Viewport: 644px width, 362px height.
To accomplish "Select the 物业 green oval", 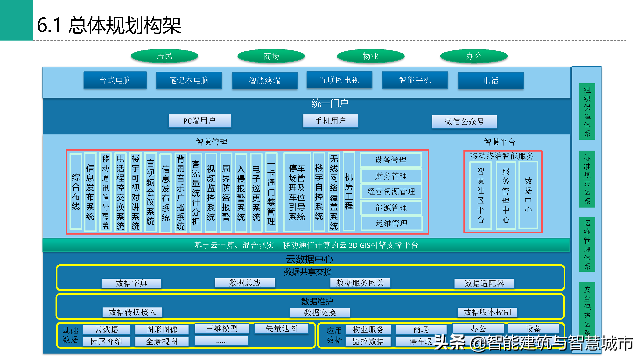I will (371, 56).
